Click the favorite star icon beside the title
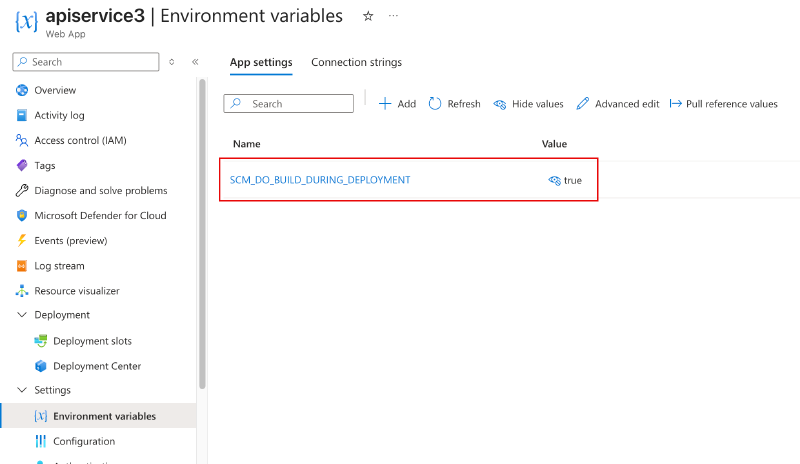 click(x=368, y=16)
